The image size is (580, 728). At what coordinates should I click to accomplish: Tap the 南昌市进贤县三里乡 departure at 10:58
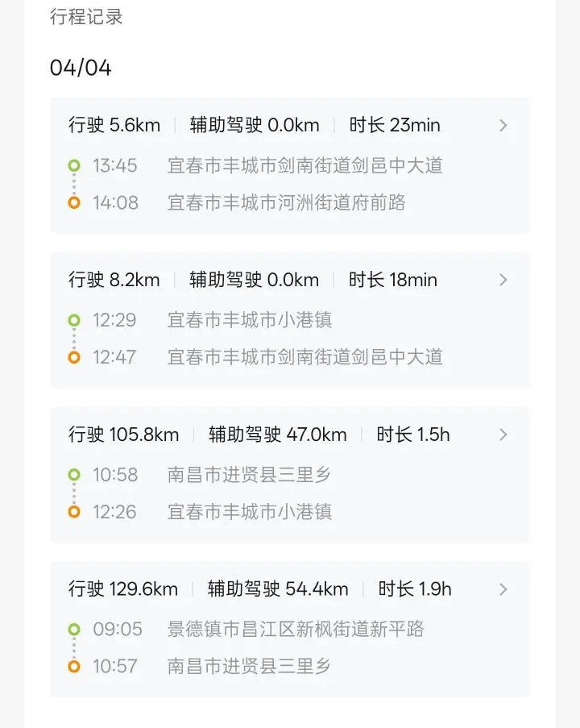(249, 476)
